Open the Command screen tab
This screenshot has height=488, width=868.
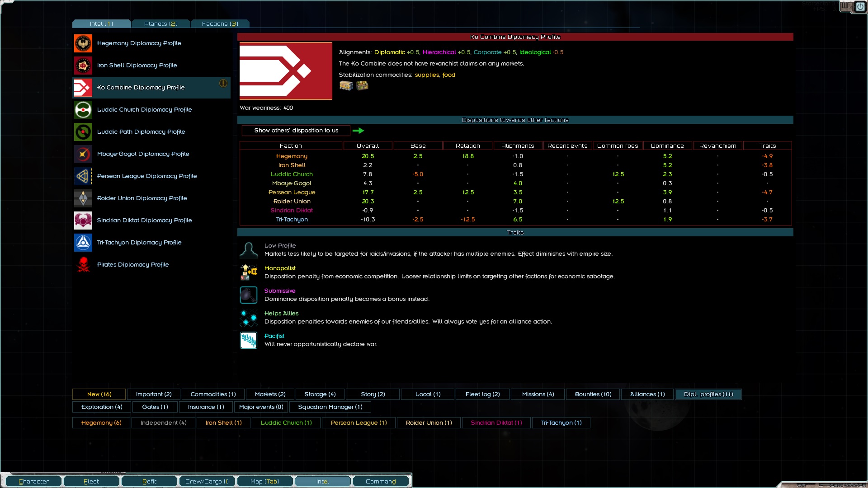381,482
